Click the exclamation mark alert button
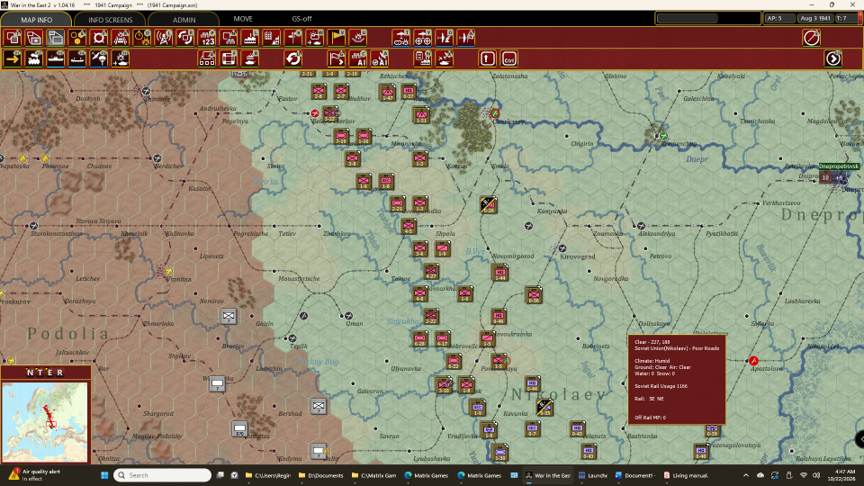864x486 pixels. coord(487,58)
